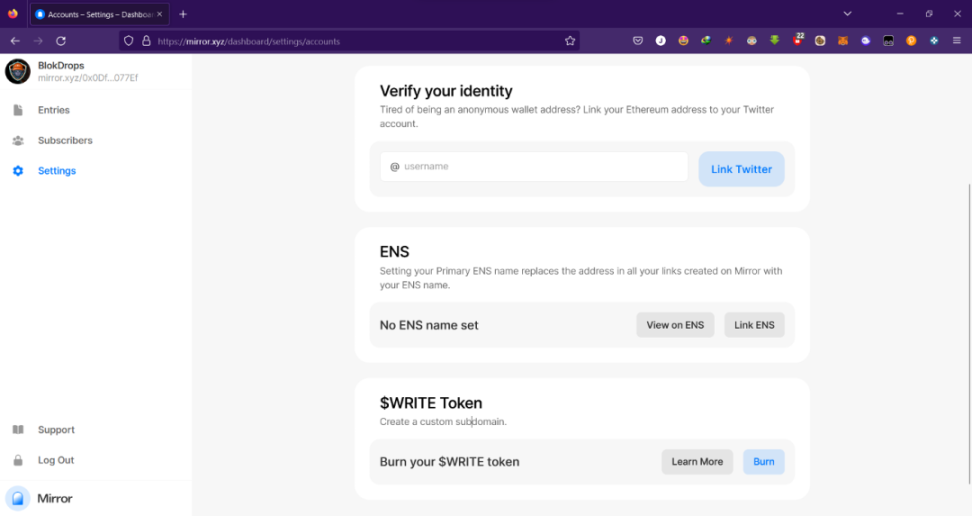Click the Mirror logo icon

tap(18, 498)
